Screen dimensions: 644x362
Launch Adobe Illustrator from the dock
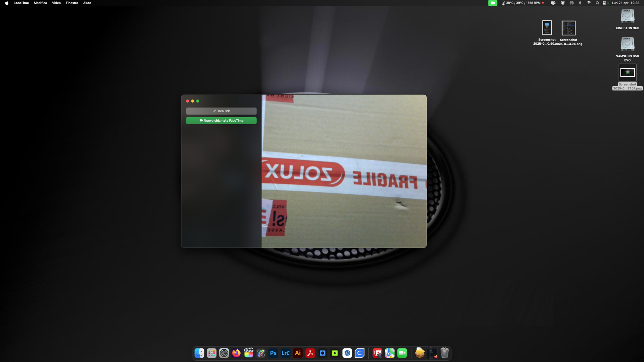coord(298,353)
